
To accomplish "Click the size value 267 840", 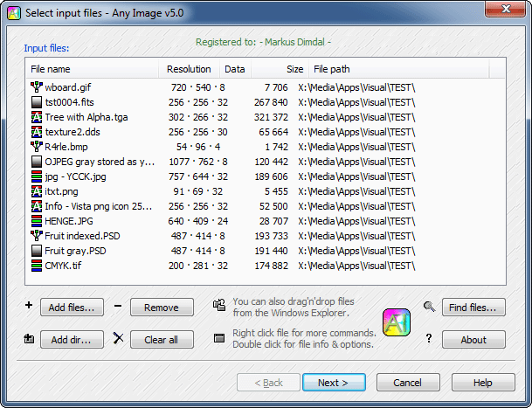I will 271,102.
